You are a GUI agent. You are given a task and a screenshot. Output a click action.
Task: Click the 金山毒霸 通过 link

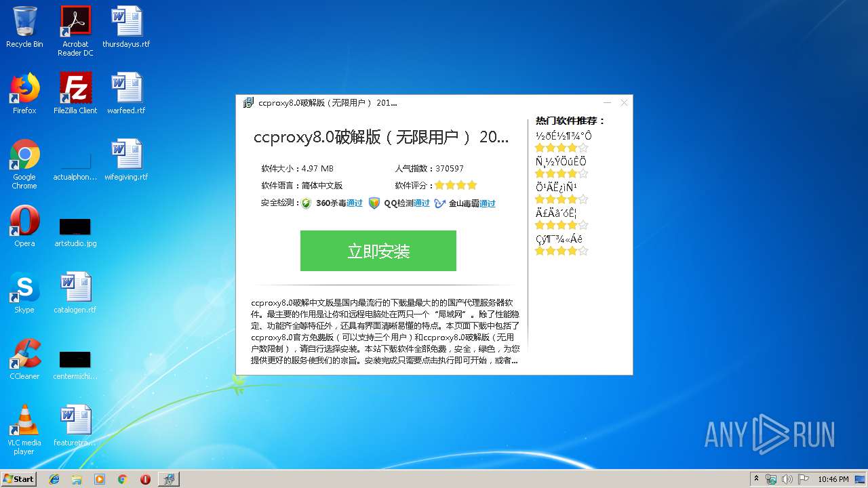pos(488,203)
